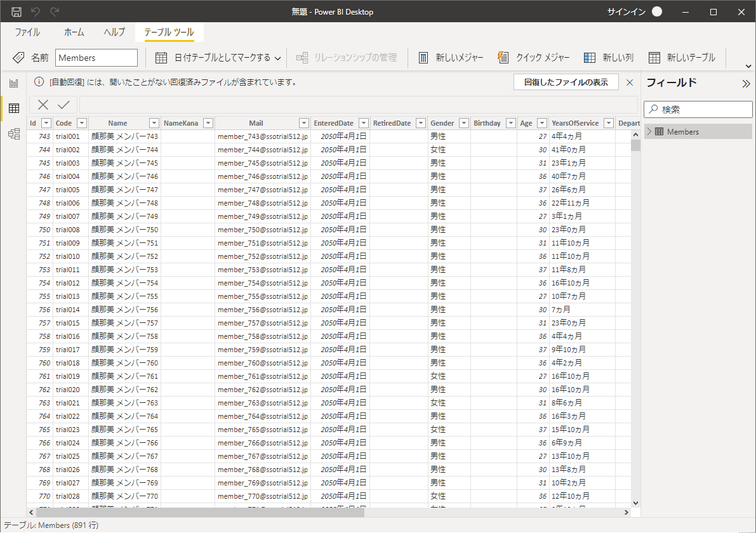Select the テーブル ツール ribbon tab
This screenshot has width=756, height=533.
169,32
